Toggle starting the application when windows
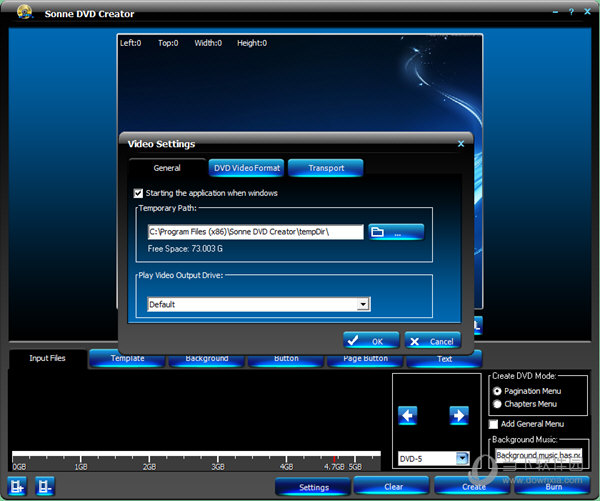600x501 pixels. pyautogui.click(x=138, y=193)
